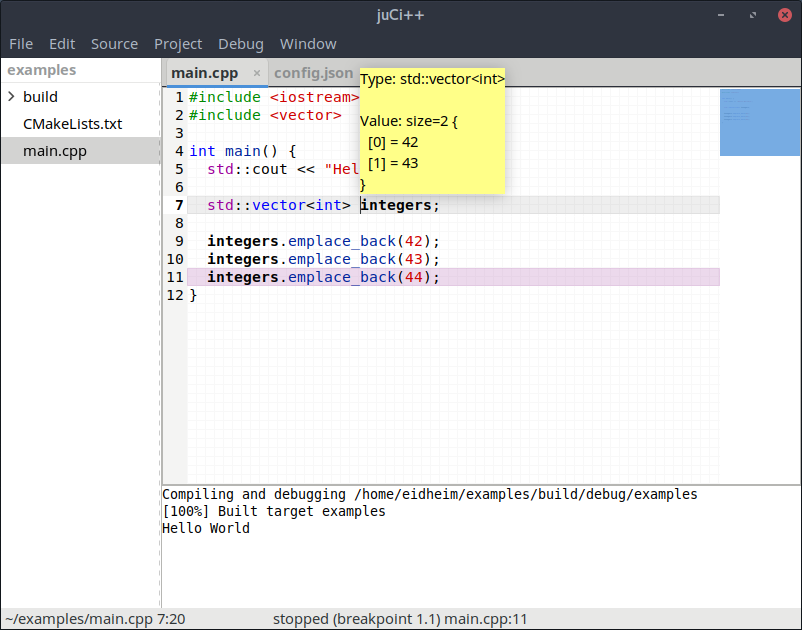Open the Window menu

(308, 44)
